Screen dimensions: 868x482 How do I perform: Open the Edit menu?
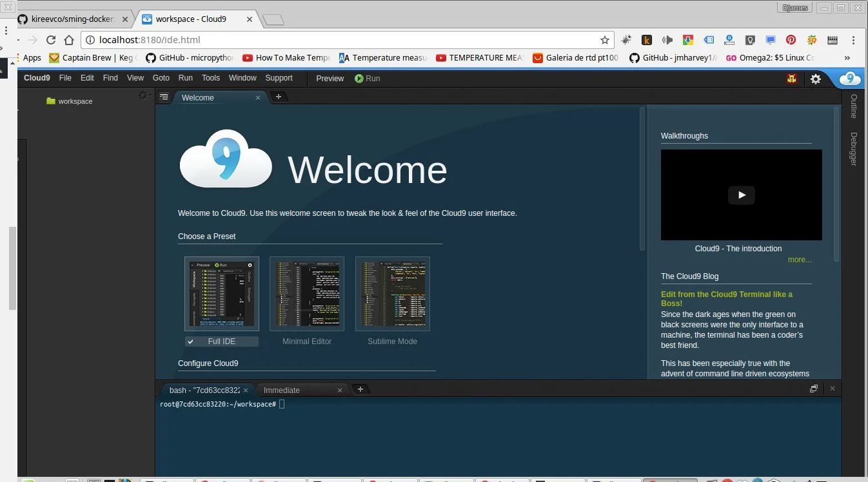coord(87,79)
